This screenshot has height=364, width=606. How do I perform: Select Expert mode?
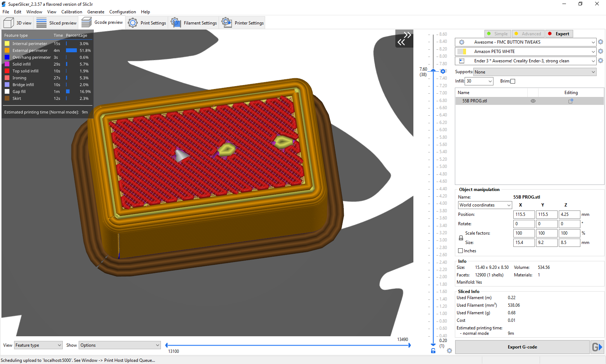click(559, 34)
